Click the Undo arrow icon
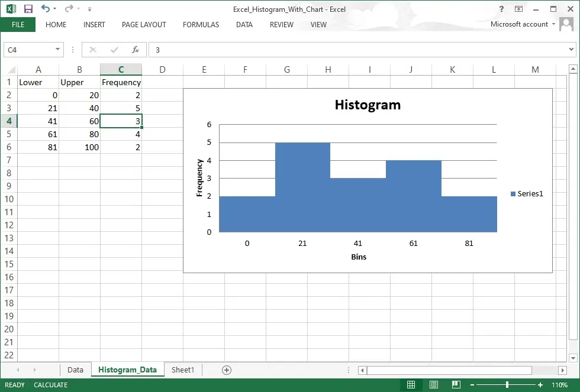The image size is (580, 392). 46,9
